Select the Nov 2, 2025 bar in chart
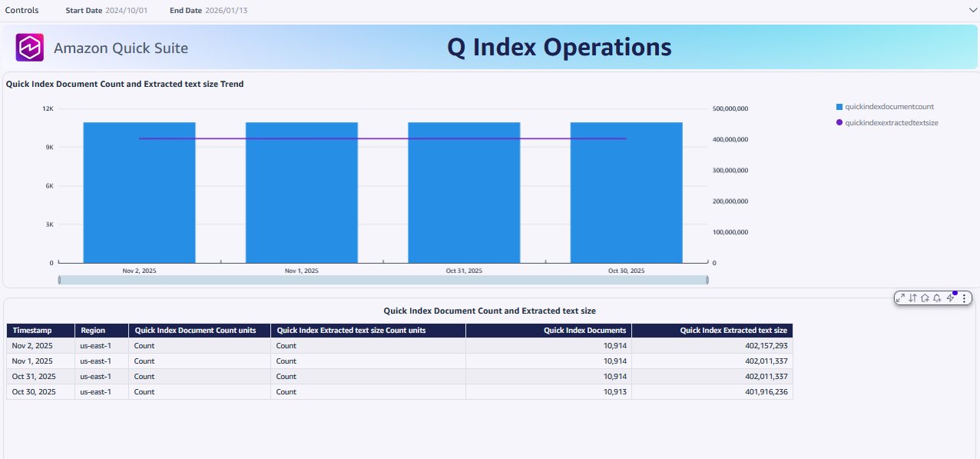Viewport: 980px width, 459px height. (x=139, y=192)
